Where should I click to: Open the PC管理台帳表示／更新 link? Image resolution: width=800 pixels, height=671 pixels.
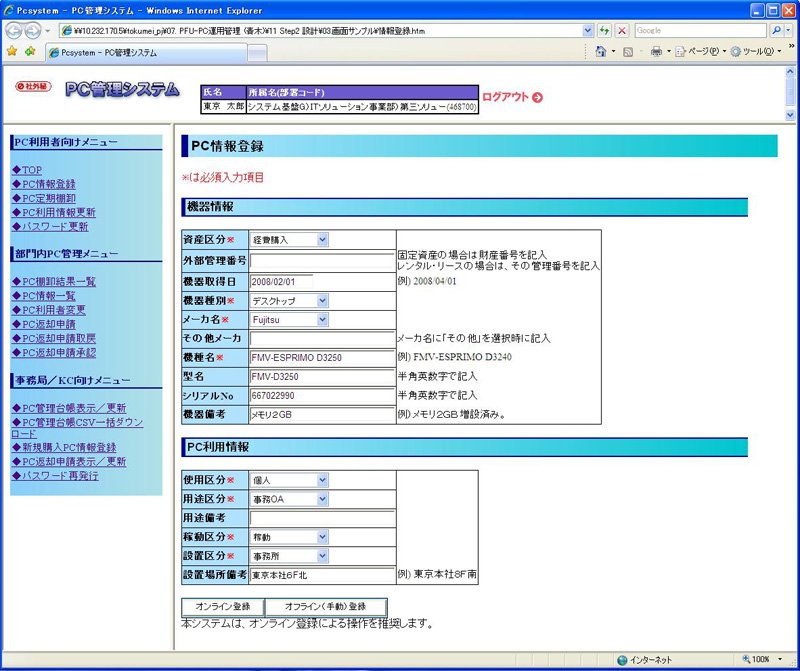tap(69, 408)
